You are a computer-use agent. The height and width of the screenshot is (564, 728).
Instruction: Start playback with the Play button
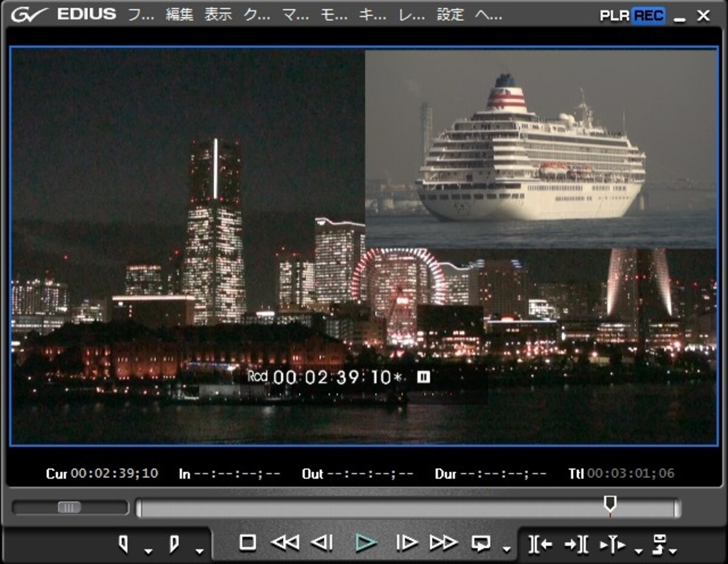click(x=366, y=542)
